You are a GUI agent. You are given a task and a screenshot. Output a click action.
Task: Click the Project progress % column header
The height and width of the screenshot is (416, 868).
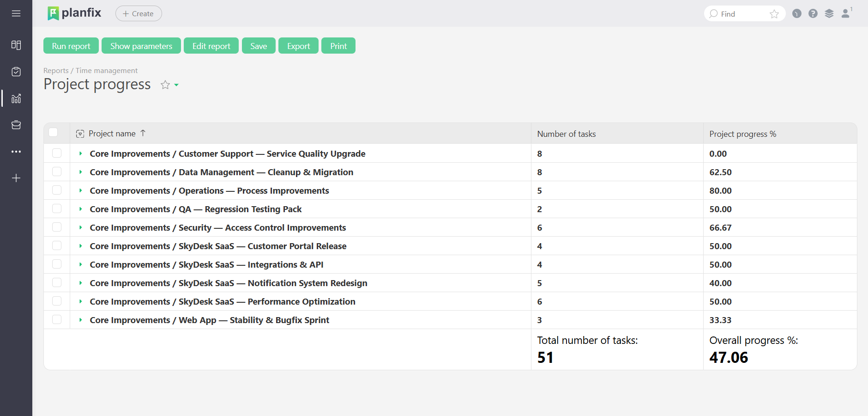point(743,134)
